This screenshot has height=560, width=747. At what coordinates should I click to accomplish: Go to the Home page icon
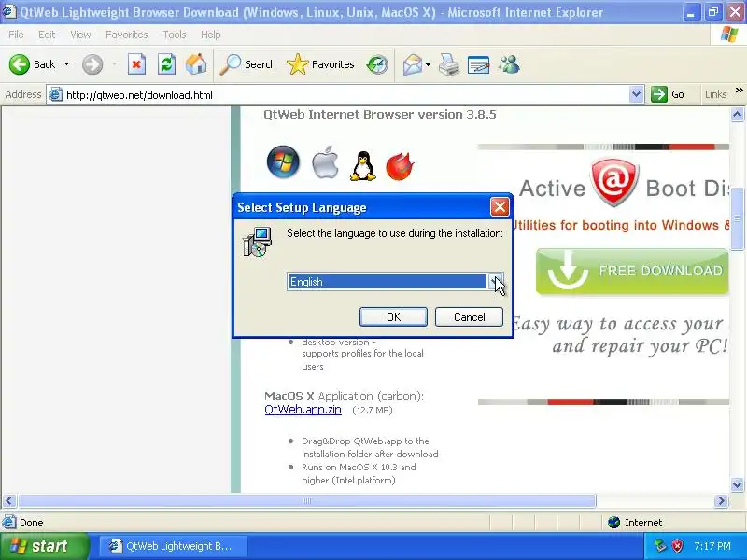click(x=196, y=64)
